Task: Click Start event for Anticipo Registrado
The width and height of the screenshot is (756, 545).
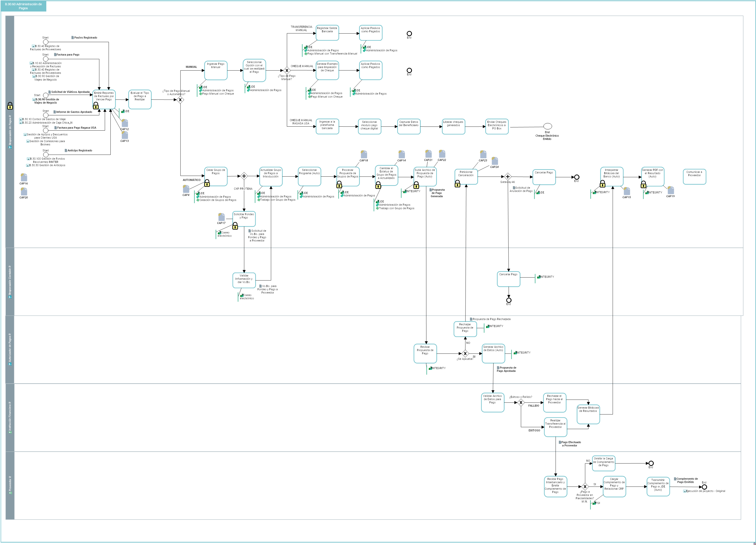Action: point(46,155)
